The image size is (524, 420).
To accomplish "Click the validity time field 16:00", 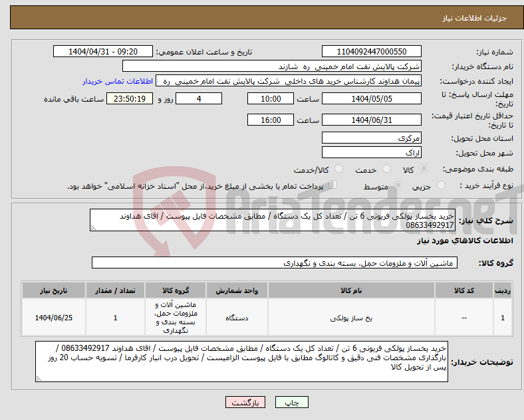I will pyautogui.click(x=271, y=120).
